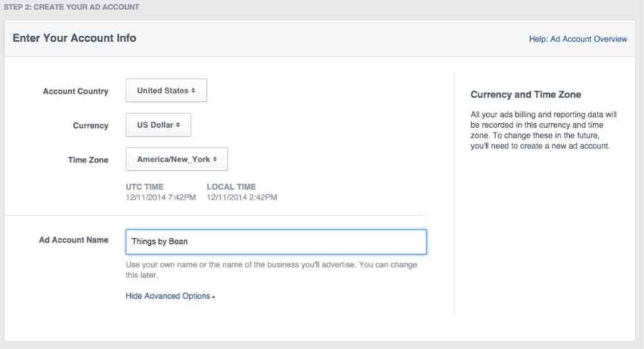Click the Currency and Time Zone sidebar heading
644x349 pixels.
click(x=526, y=94)
